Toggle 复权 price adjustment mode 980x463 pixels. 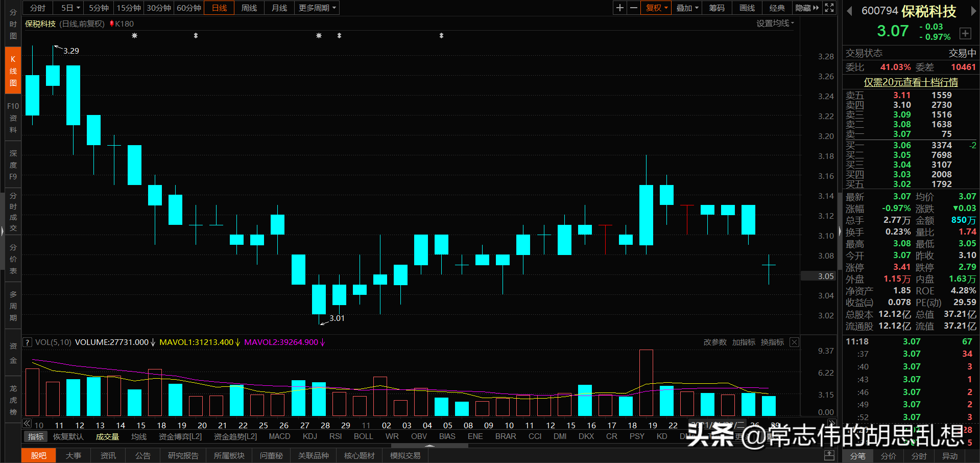655,8
